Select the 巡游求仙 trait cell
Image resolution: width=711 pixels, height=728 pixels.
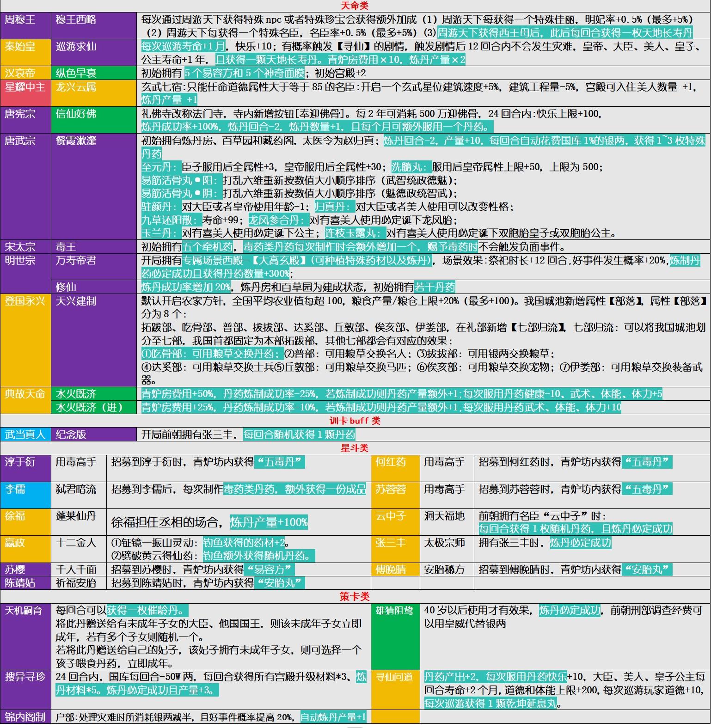93,53
